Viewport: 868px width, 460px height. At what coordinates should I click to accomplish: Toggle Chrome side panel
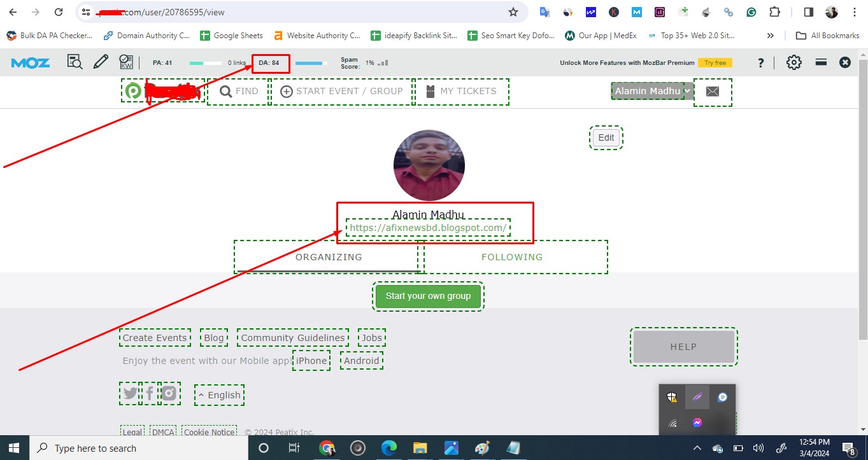[x=809, y=12]
